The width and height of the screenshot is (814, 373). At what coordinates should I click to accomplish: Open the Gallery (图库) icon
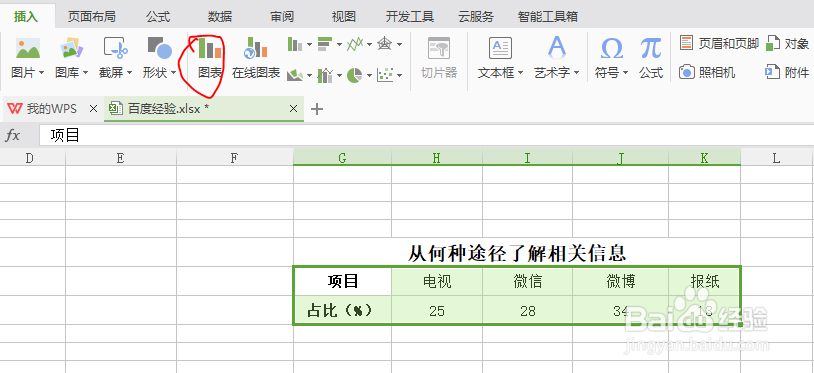tap(72, 48)
